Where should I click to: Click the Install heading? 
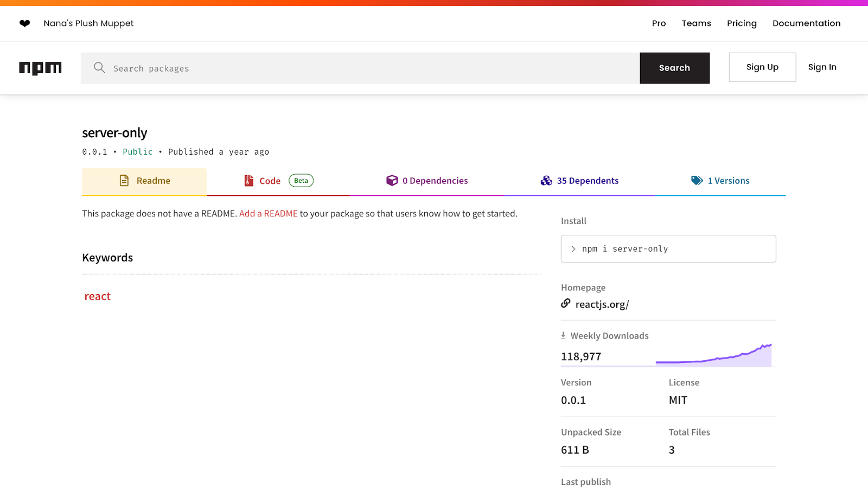point(573,221)
